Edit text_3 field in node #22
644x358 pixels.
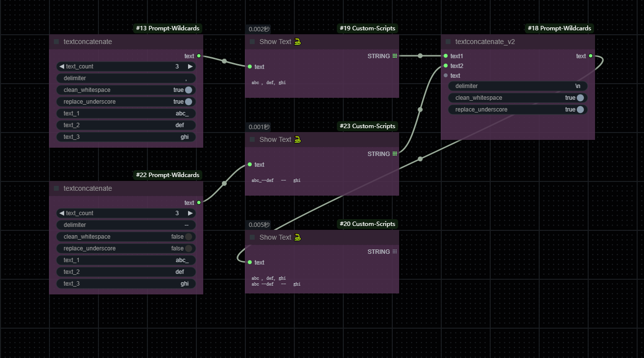point(126,284)
